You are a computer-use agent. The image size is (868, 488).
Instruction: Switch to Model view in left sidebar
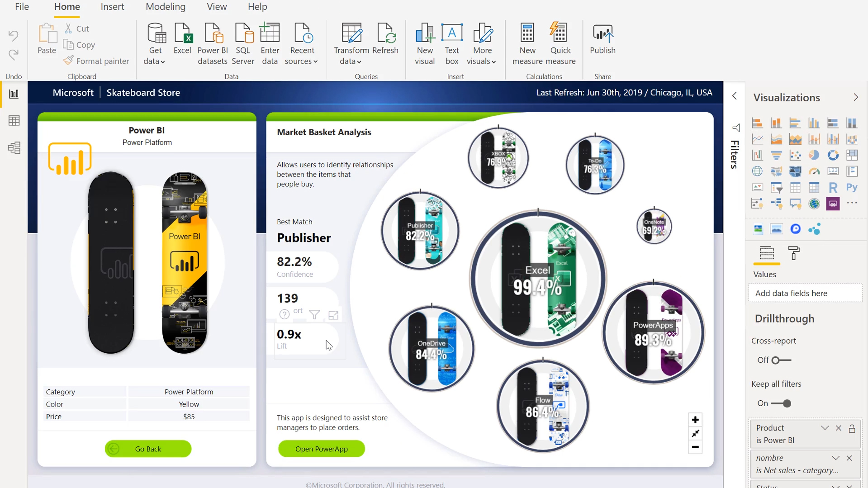tap(14, 148)
